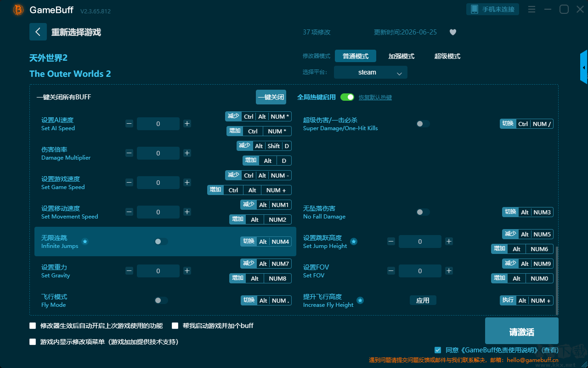Viewport: 588px width, 368px height.
Task: Click Increase Fly Height 执行 Alt NUM+ hotkey
Action: 526,300
